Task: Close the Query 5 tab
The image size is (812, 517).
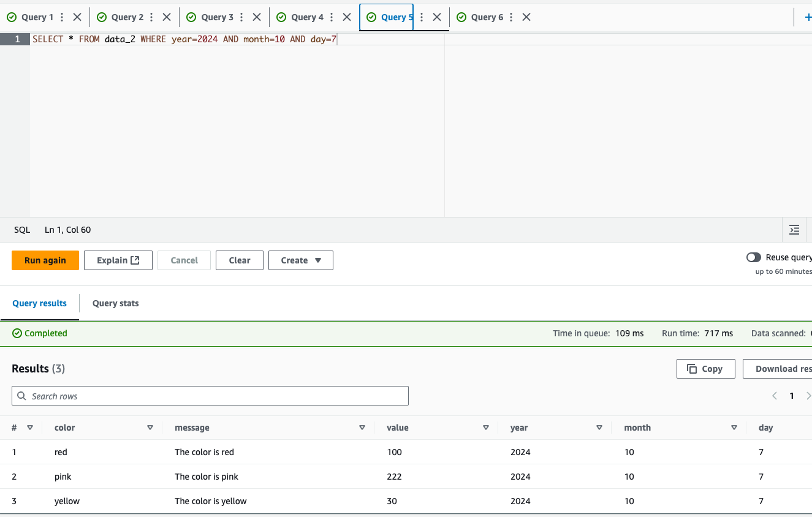Action: [437, 17]
